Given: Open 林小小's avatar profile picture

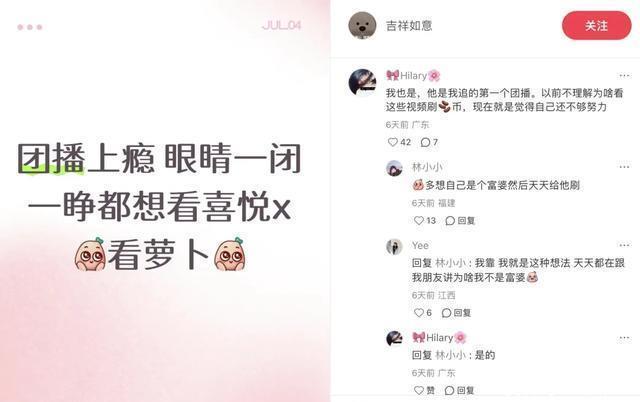Looking at the screenshot, I should point(394,168).
